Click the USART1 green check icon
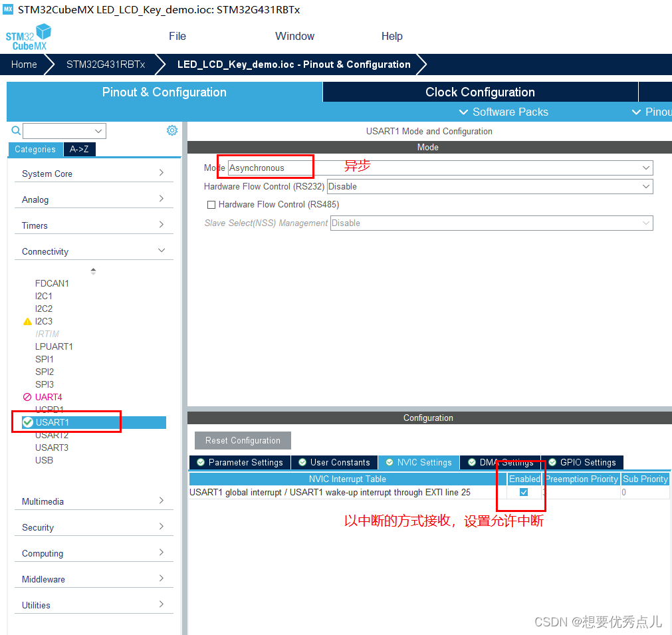Screen dimensions: 672x635 pyautogui.click(x=28, y=422)
